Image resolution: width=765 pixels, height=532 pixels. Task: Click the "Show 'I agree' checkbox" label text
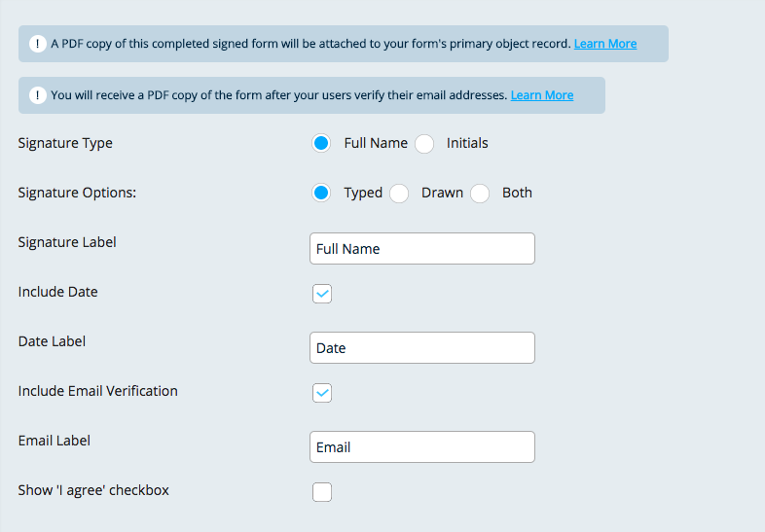coord(93,490)
